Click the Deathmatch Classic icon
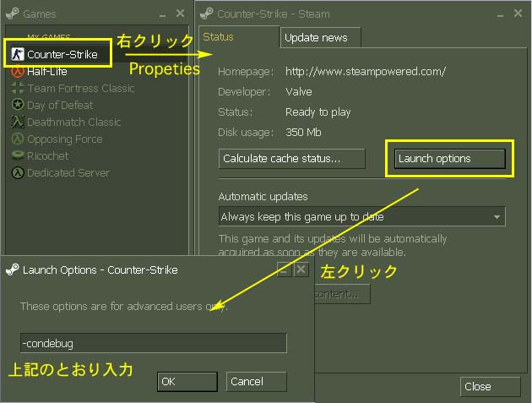The height and width of the screenshot is (403, 532). [18, 122]
